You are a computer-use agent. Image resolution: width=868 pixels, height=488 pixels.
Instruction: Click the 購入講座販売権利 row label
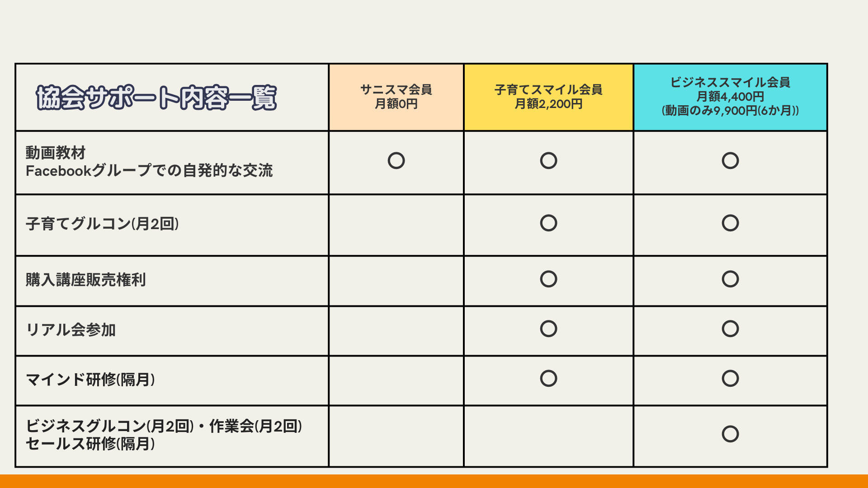85,280
